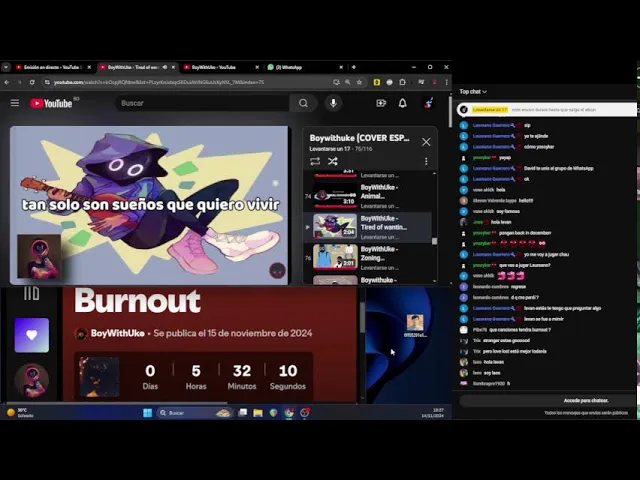Reload the current browser page

pyautogui.click(x=32, y=82)
